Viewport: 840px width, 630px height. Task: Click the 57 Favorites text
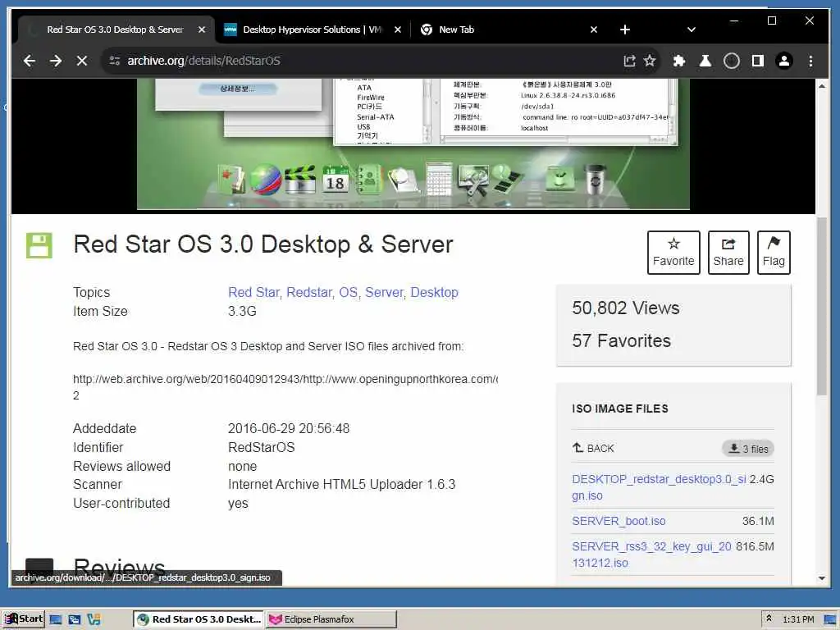click(x=622, y=340)
